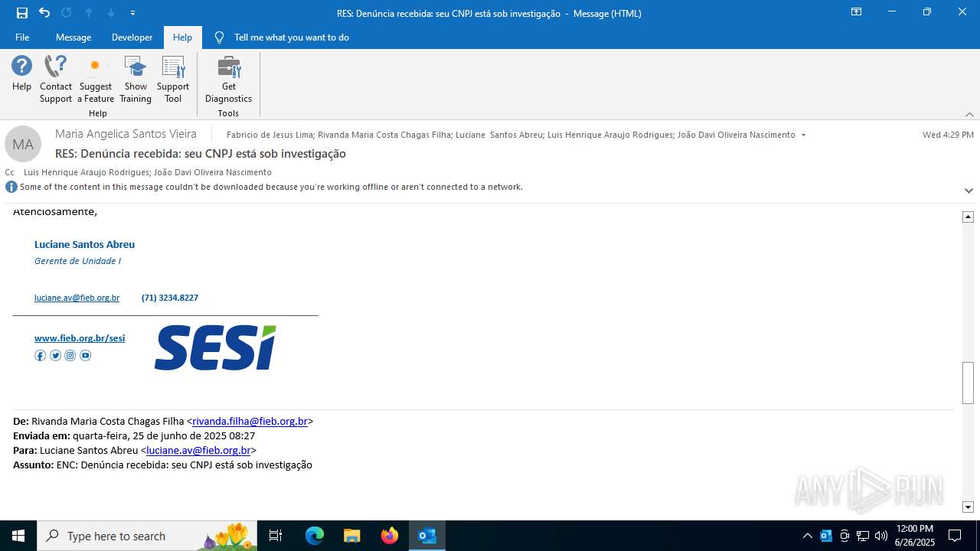Click the Tell me what you want to do box

tap(291, 37)
